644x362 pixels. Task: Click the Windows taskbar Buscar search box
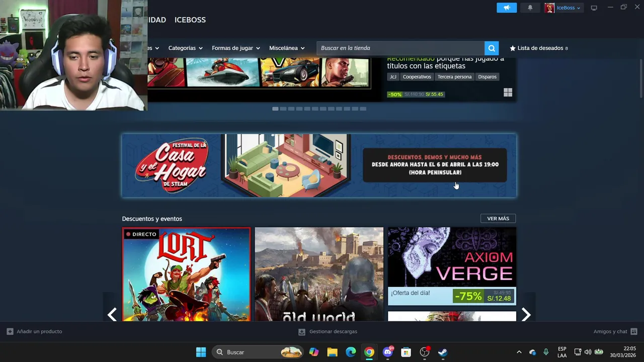click(x=258, y=352)
